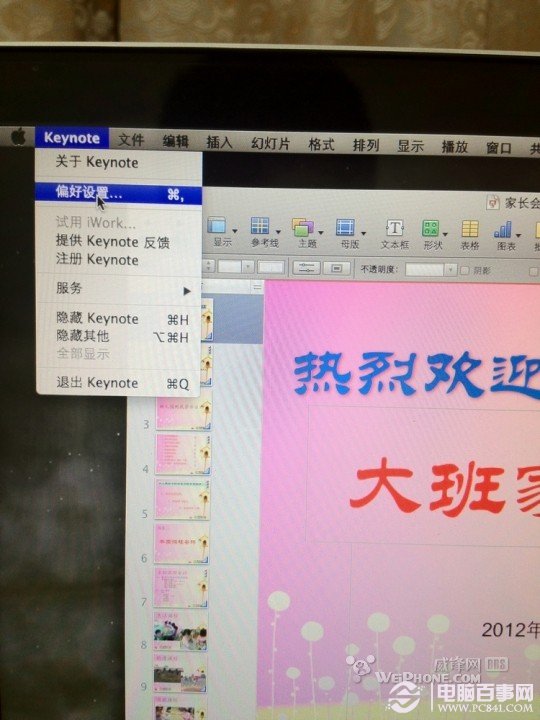Choose 隐藏 Keynote
Viewport: 540px width, 720px height.
tap(118, 319)
